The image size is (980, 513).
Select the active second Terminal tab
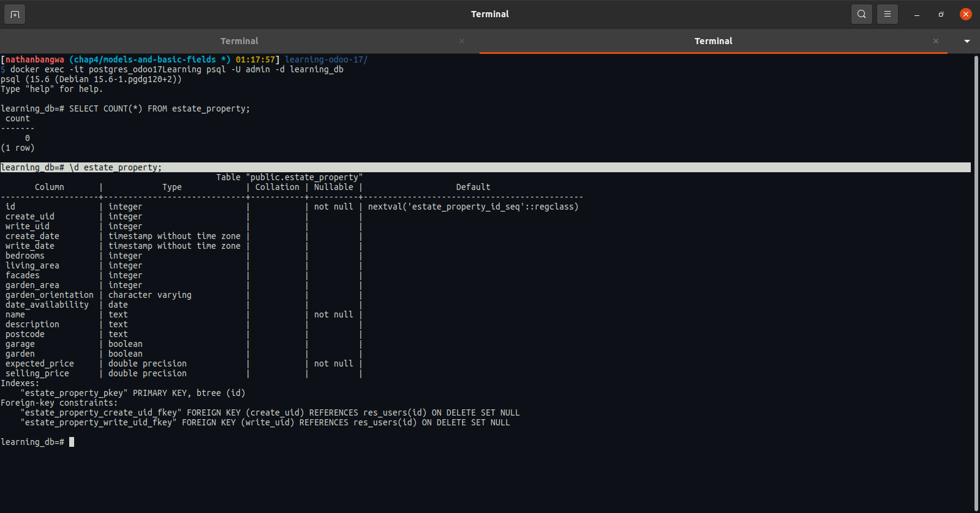[x=714, y=41]
